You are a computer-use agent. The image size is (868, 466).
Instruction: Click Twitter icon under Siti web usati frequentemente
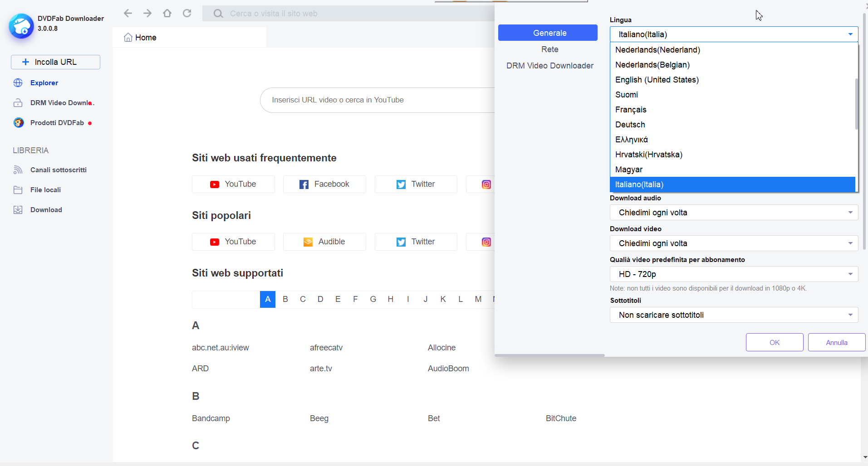pos(401,184)
